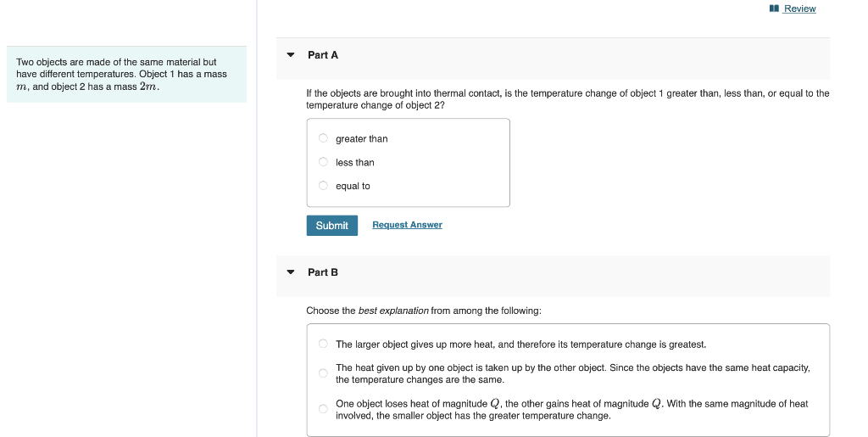868x437 pixels.
Task: Click the "Choose the best explanation" prompt text
Action: pos(424,311)
